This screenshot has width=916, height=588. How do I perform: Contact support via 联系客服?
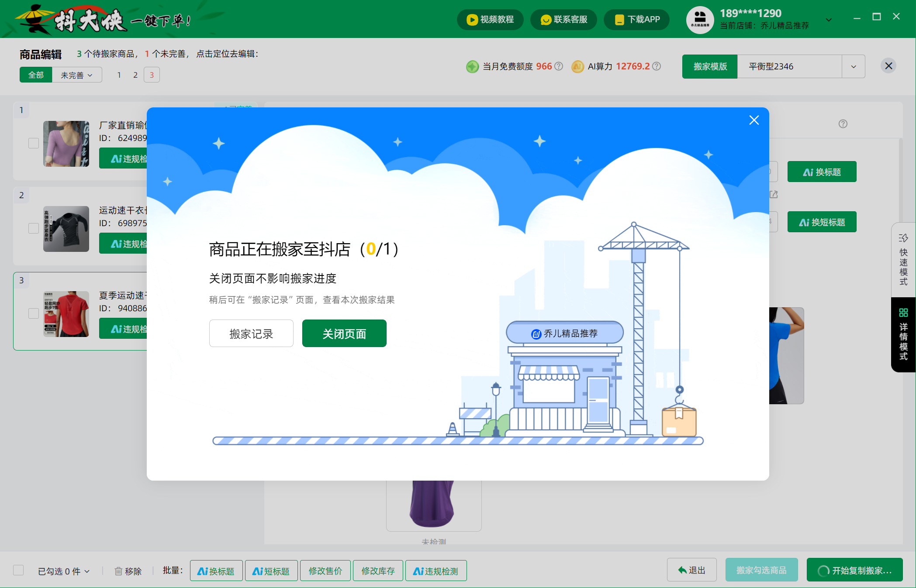click(563, 20)
